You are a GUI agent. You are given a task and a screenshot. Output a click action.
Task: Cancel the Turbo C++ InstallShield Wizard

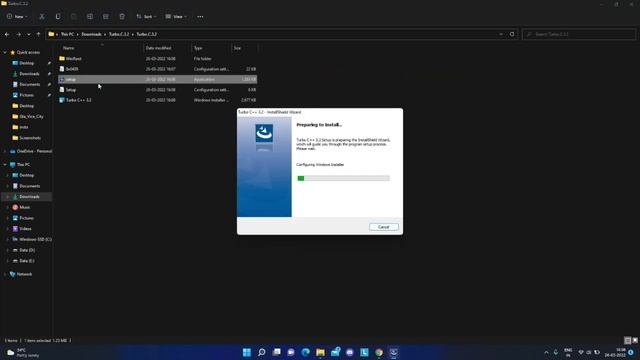point(384,227)
